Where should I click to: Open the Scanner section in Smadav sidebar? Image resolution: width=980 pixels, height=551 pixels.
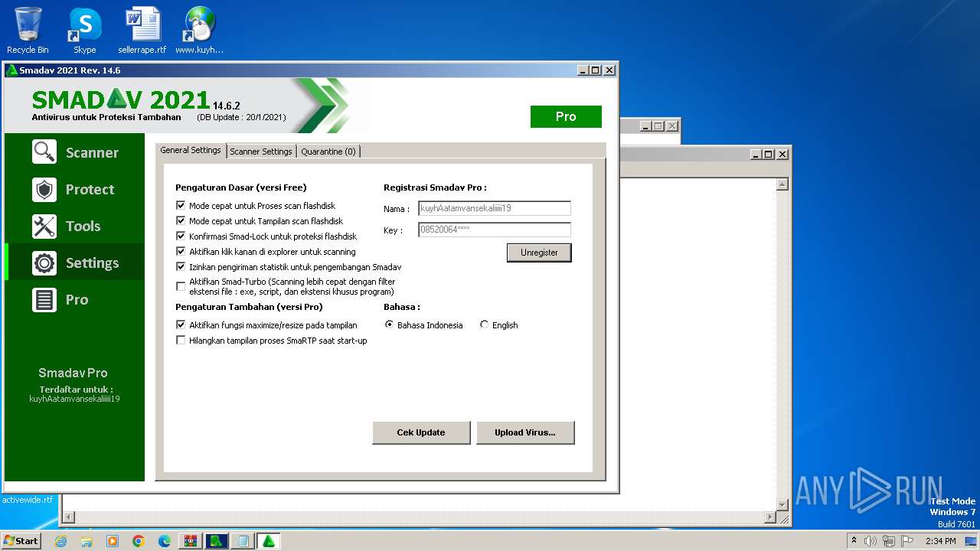pyautogui.click(x=75, y=152)
